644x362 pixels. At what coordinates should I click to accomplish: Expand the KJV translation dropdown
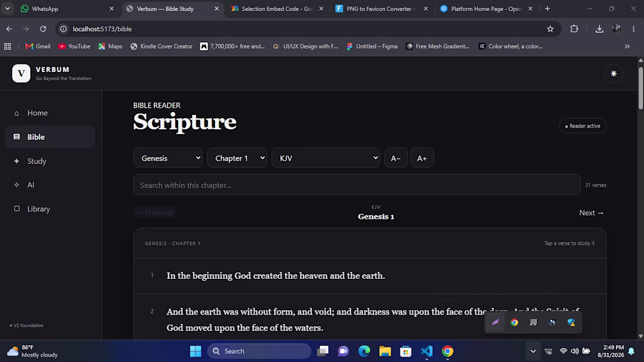pyautogui.click(x=326, y=158)
